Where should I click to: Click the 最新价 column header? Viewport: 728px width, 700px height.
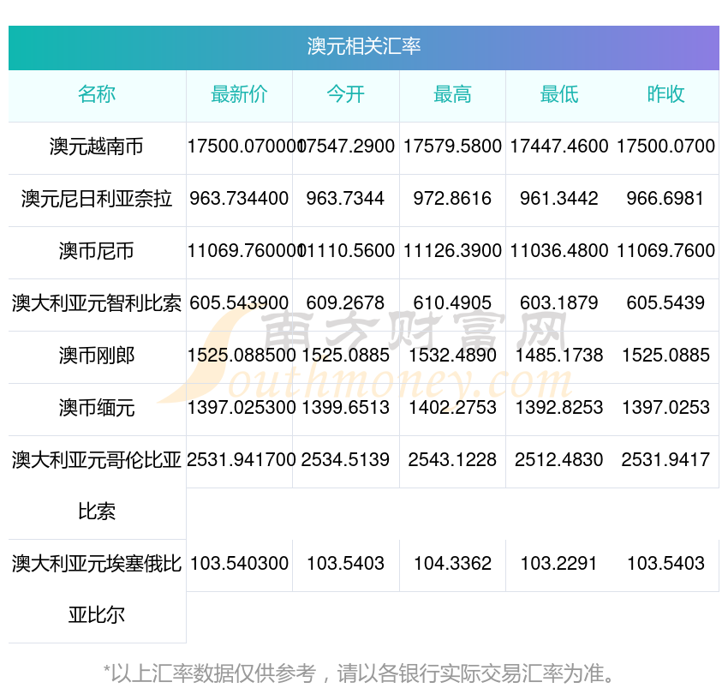pyautogui.click(x=239, y=95)
